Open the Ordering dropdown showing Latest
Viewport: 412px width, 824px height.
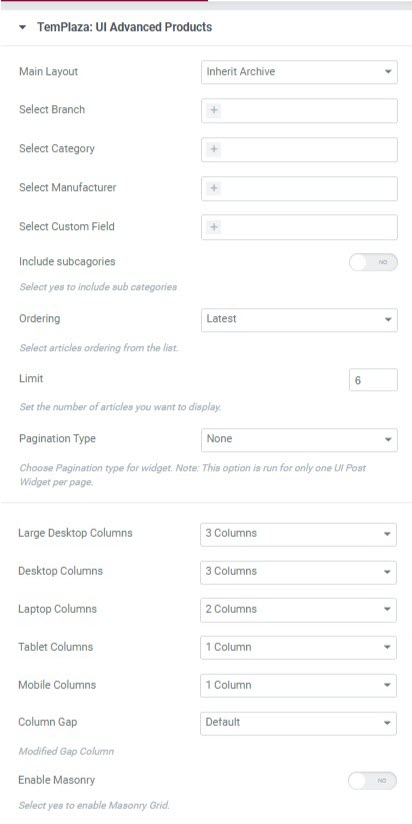[x=299, y=319]
